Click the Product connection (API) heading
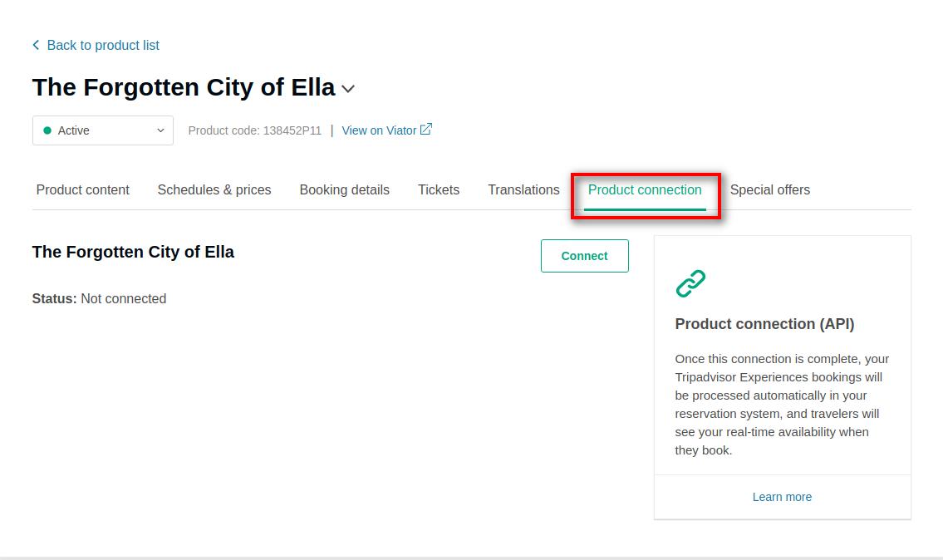 (764, 324)
